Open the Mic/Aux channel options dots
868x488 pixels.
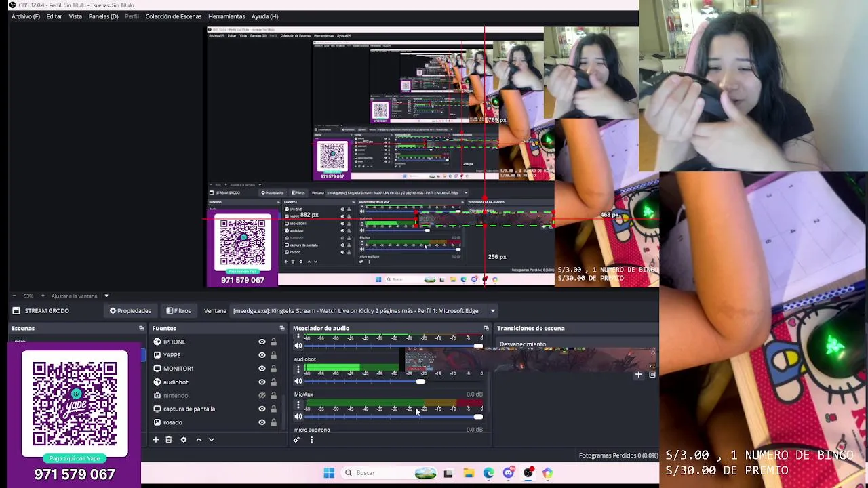coord(298,405)
